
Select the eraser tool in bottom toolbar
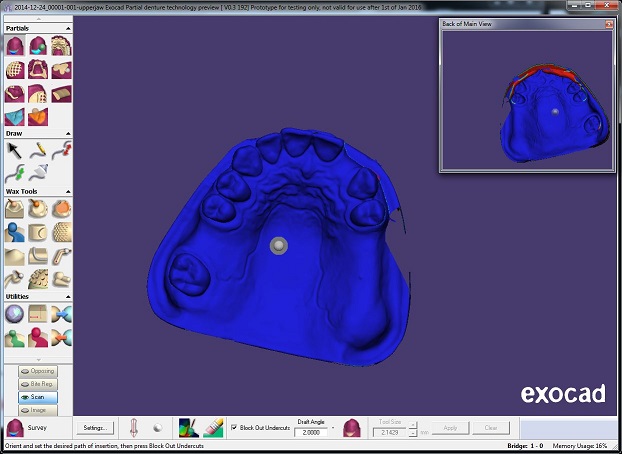(x=214, y=428)
